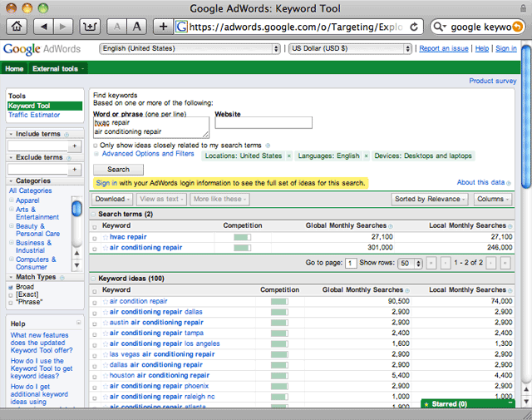532x420 pixels.
Task: Go forward with the right arrow button
Action: coord(63,27)
